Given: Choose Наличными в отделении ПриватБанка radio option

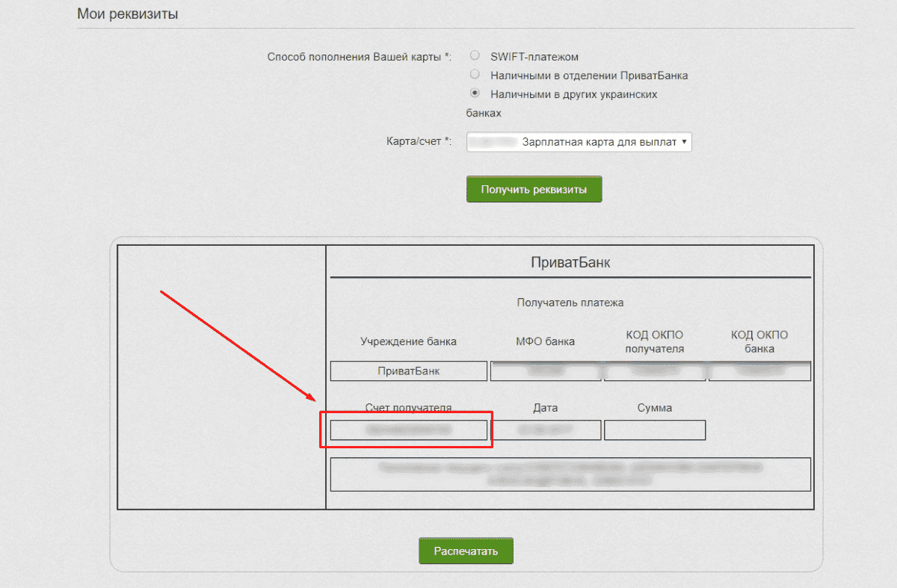Looking at the screenshot, I should [x=475, y=75].
